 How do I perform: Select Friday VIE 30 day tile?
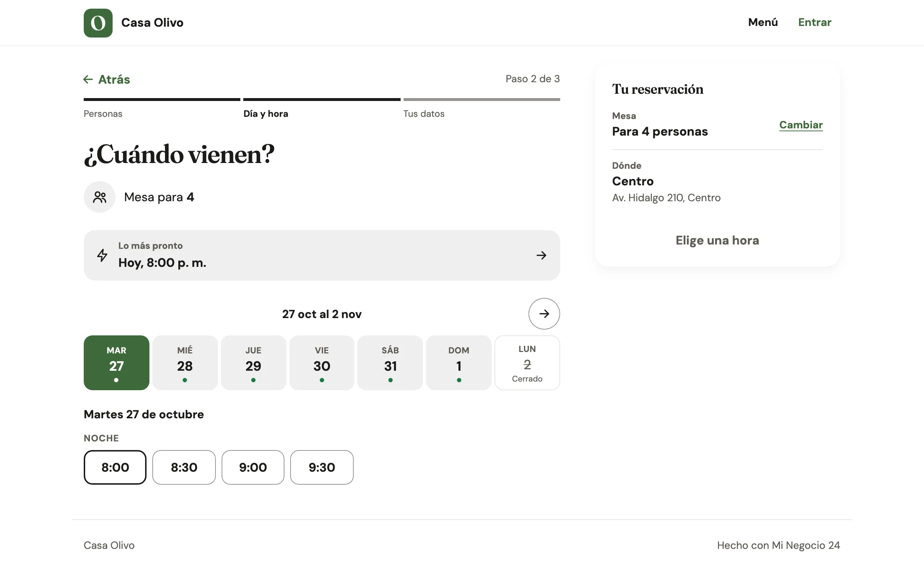click(x=322, y=362)
